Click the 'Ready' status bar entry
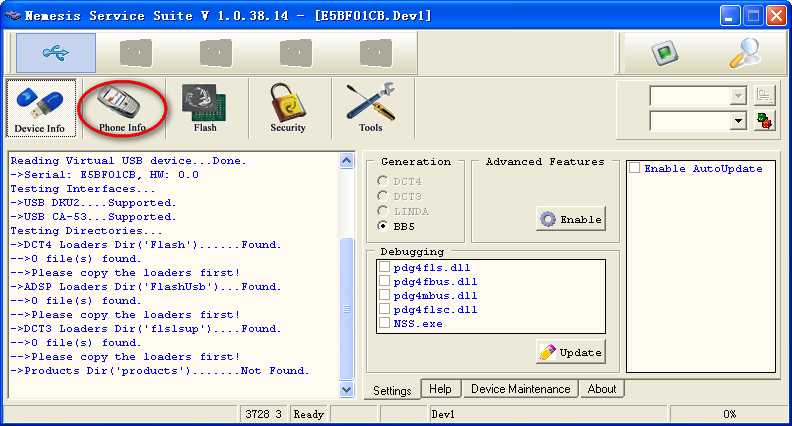792x426 pixels. tap(309, 414)
